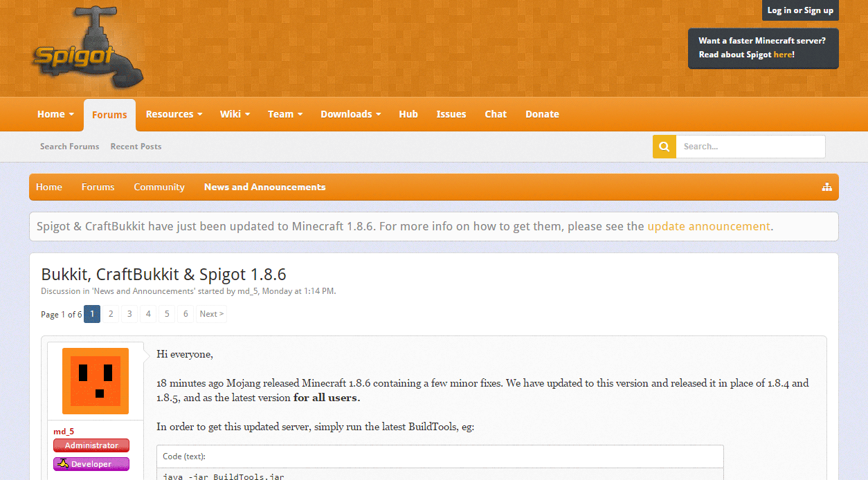Go to Forums in the breadcrumb
The width and height of the screenshot is (868, 480).
(x=98, y=187)
